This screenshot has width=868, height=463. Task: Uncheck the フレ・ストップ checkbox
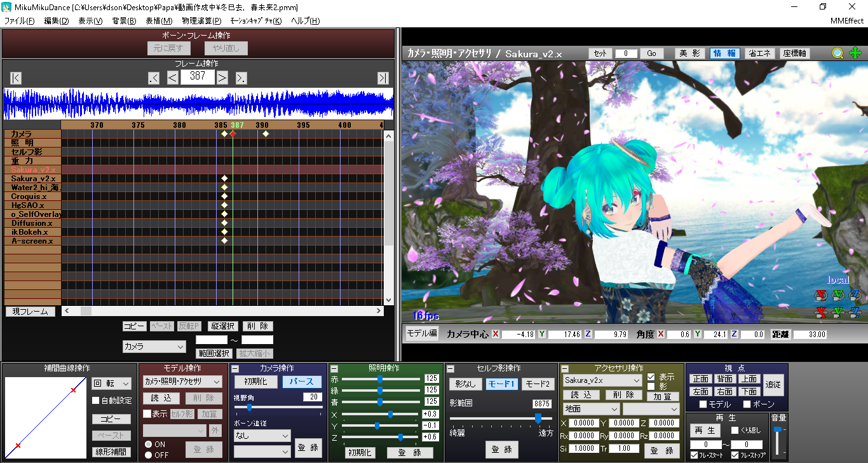tap(735, 455)
